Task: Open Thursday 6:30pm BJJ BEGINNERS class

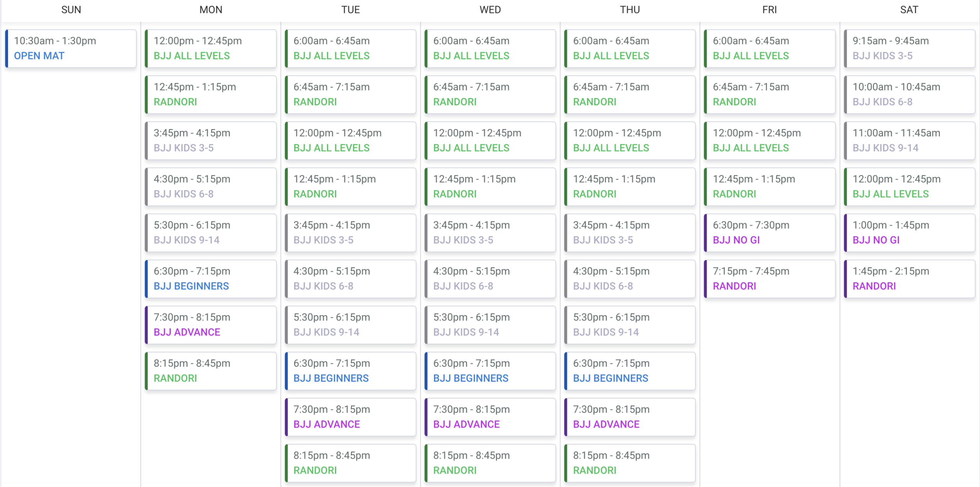Action: pyautogui.click(x=630, y=371)
